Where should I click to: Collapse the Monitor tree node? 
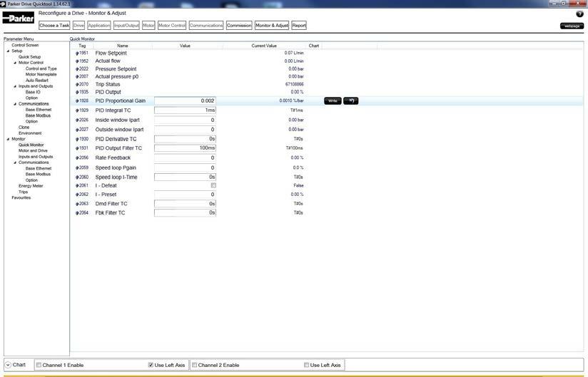pos(9,139)
